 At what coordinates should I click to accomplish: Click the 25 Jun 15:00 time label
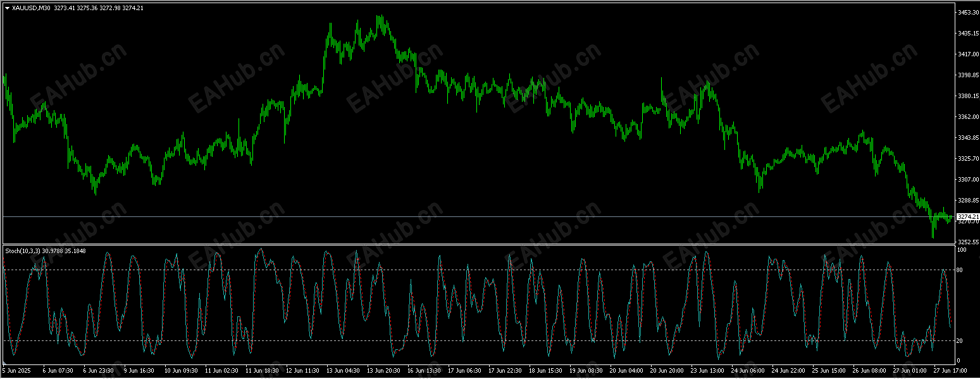click(x=829, y=371)
